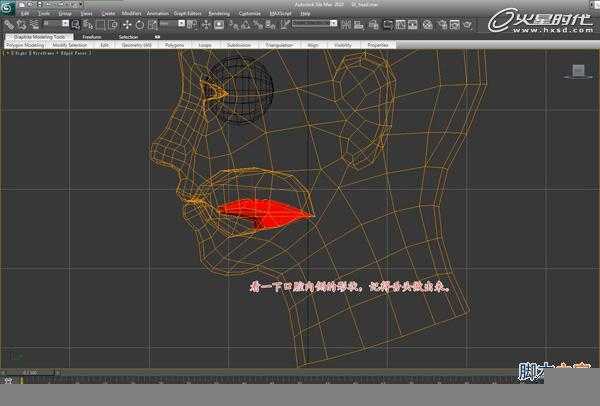Expand the Triangulation ribbon panel
The width and height of the screenshot is (600, 406).
[x=279, y=45]
